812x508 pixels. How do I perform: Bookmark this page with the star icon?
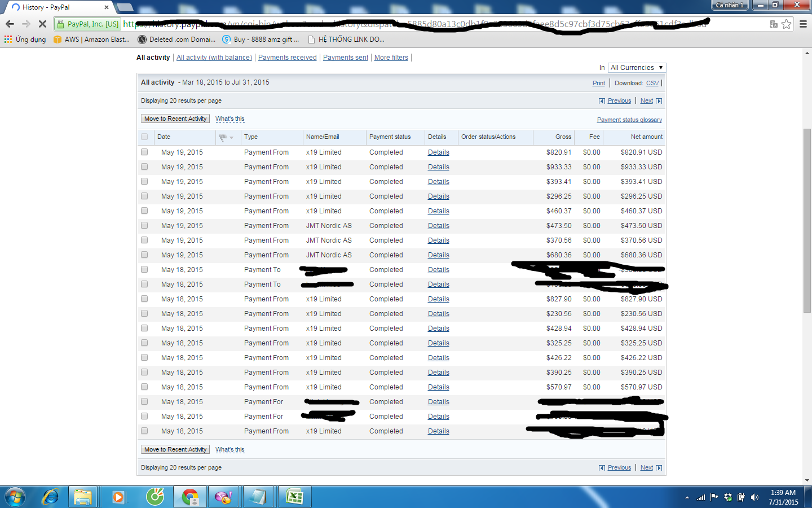point(786,24)
